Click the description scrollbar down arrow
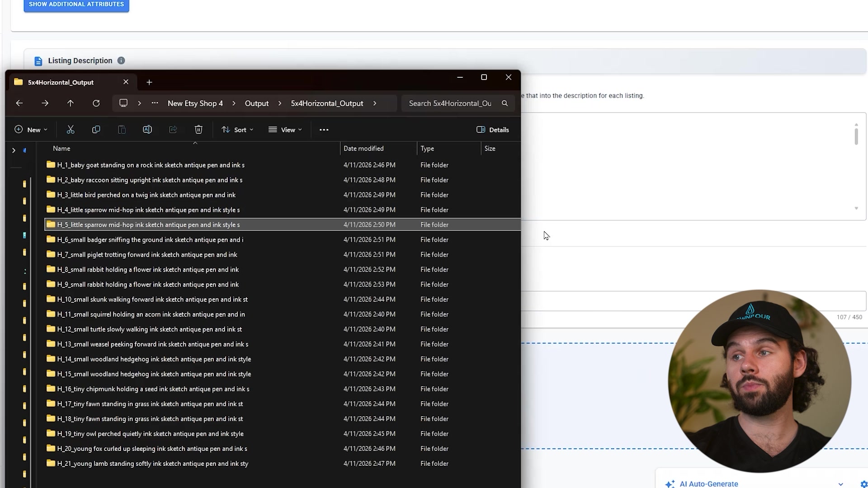This screenshot has height=488, width=868. click(856, 208)
